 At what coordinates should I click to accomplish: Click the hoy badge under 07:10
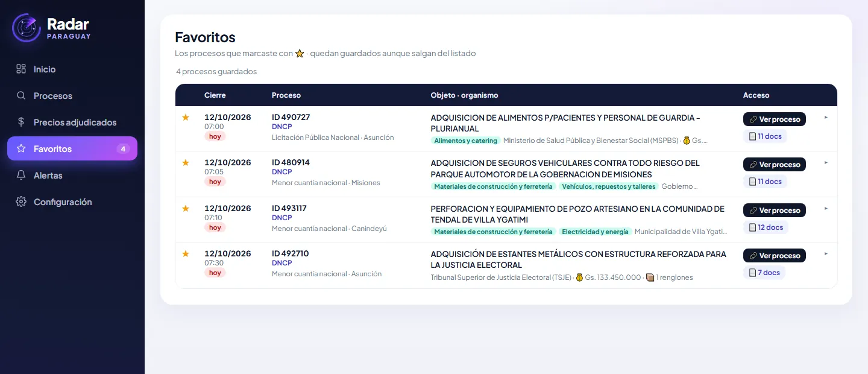(215, 227)
